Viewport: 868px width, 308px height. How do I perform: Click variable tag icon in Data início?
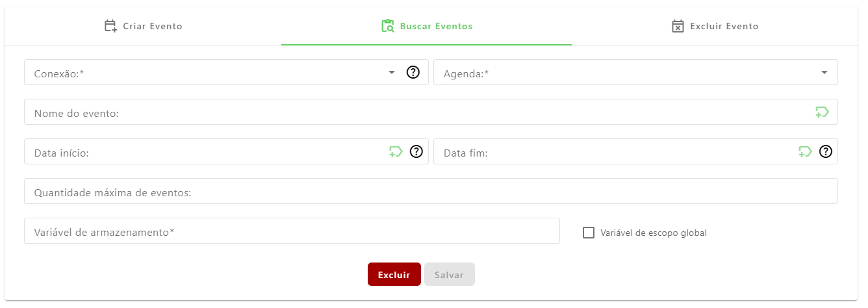point(396,151)
